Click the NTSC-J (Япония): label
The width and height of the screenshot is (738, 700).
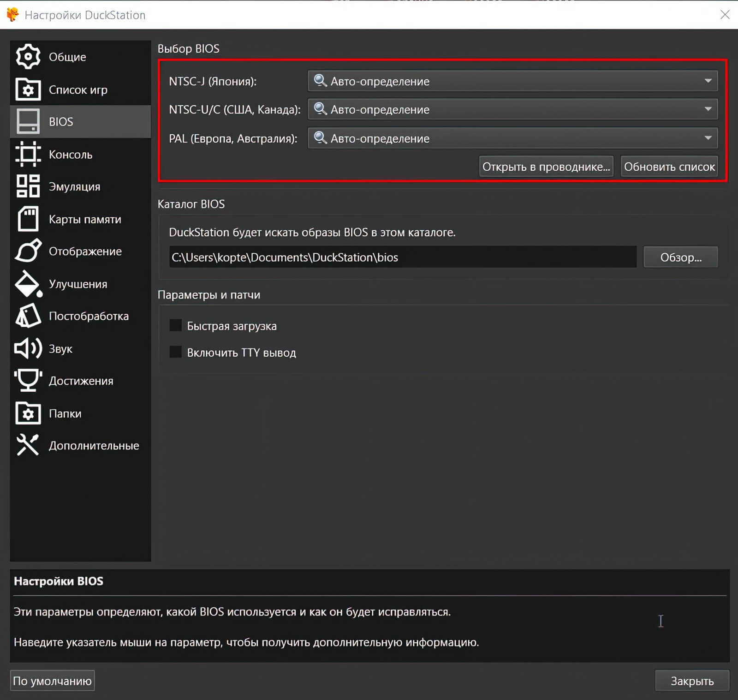pos(213,81)
